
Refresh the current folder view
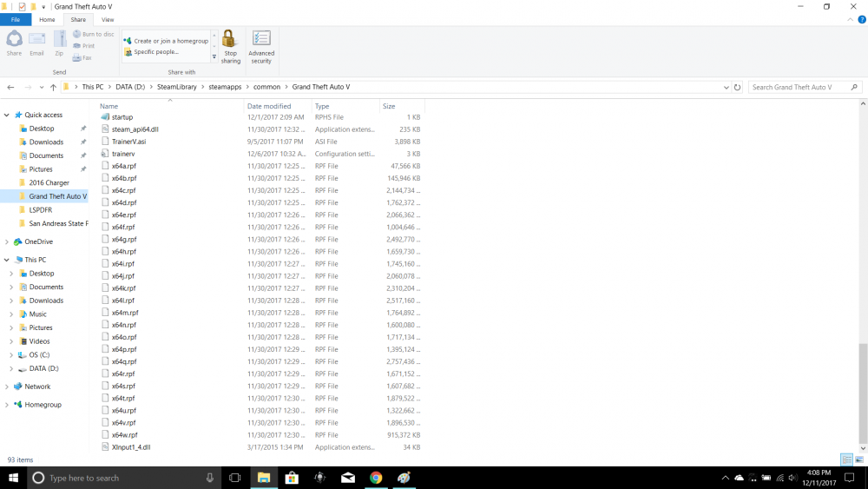[x=737, y=87]
